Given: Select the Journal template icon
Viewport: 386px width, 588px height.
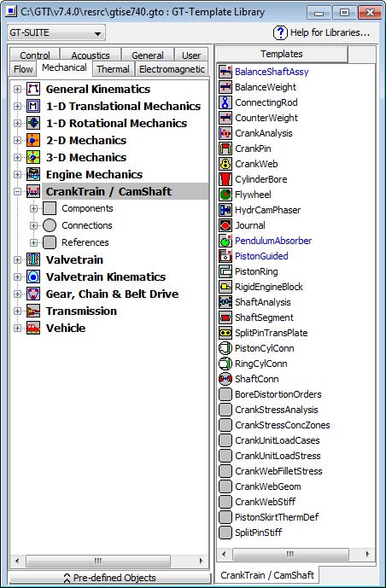Looking at the screenshot, I should click(225, 225).
